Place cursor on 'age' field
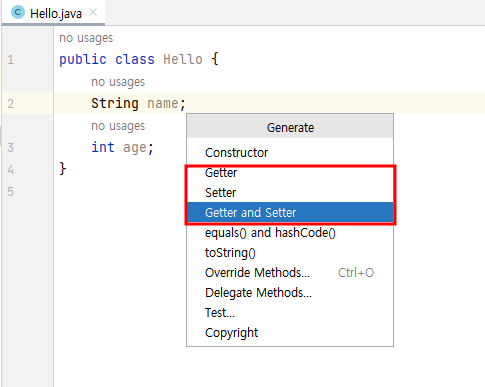Image resolution: width=485 pixels, height=387 pixels. (x=135, y=148)
